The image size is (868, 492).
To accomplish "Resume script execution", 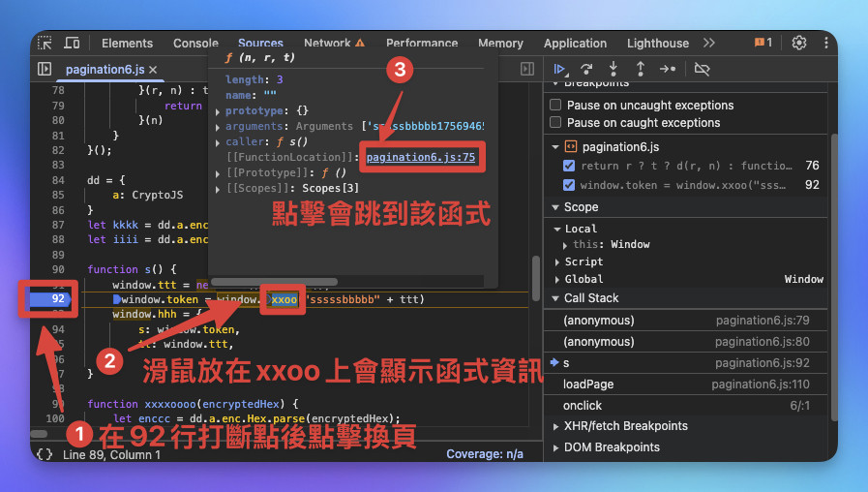I will (x=560, y=70).
